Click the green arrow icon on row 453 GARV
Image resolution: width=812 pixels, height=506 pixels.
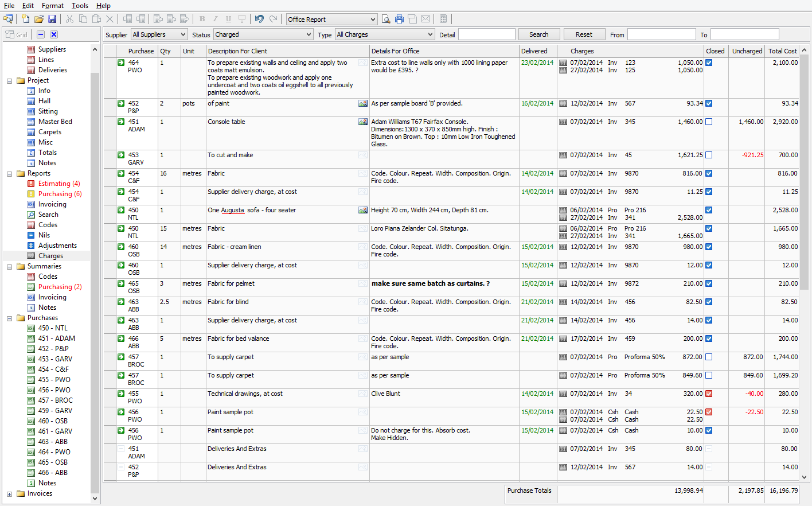[x=121, y=155]
